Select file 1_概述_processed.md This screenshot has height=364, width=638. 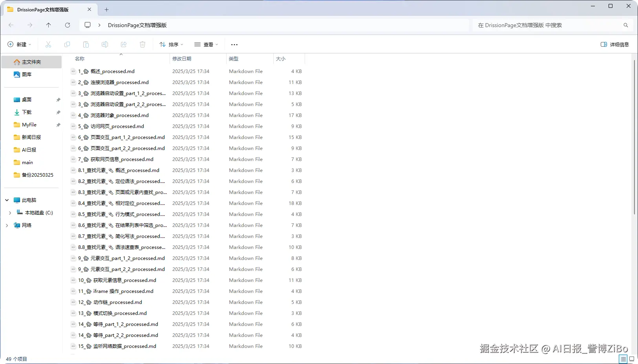coord(188,71)
